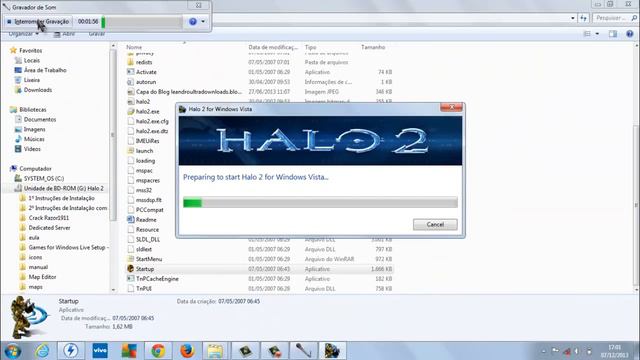Select the PCCompat file
Image resolution: width=640 pixels, height=360 pixels.
click(x=149, y=210)
